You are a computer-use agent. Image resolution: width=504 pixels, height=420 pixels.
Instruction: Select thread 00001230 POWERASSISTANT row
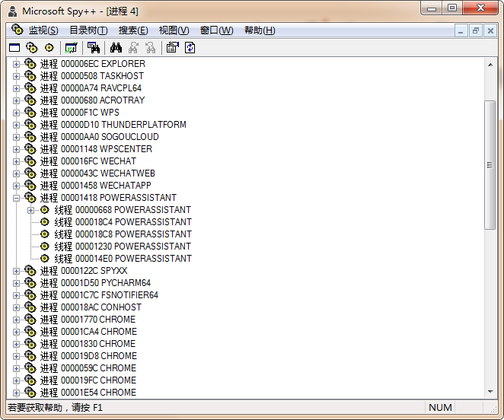coord(123,247)
